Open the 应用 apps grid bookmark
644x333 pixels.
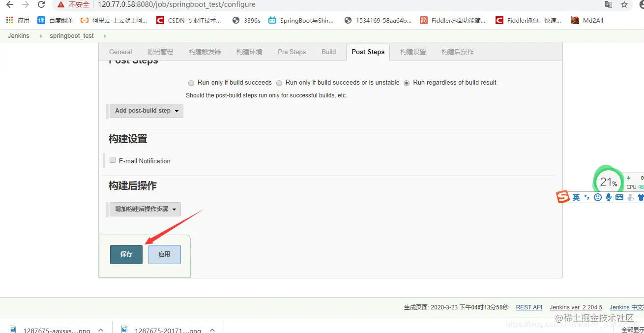tap(18, 20)
